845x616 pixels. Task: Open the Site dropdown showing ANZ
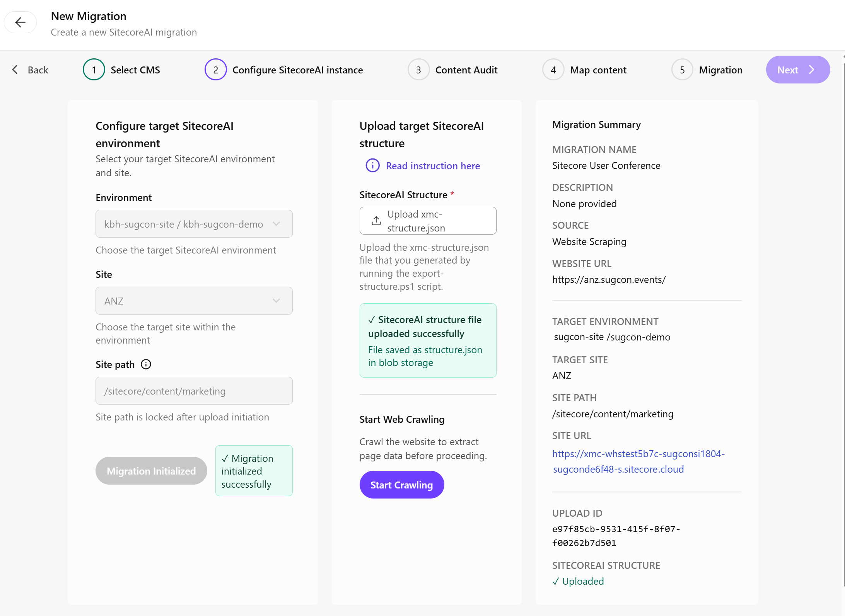coord(194,301)
